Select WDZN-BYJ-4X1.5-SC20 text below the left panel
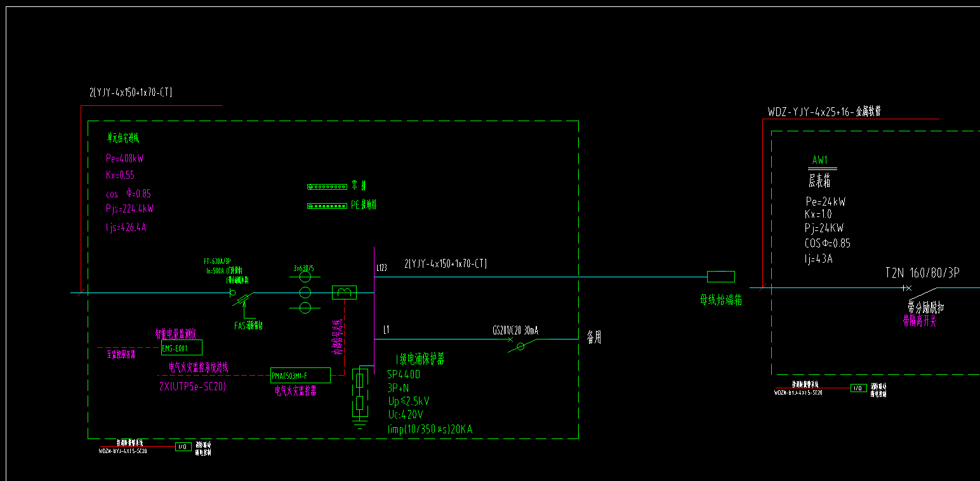This screenshot has height=481, width=980. pyautogui.click(x=122, y=450)
